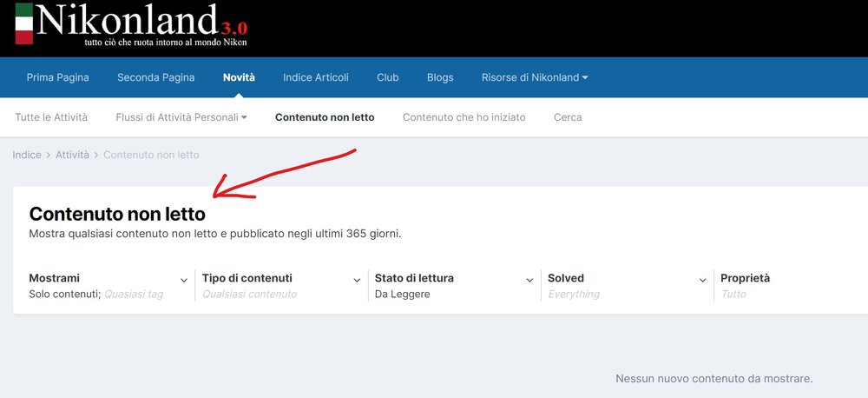Show Tutte le Attività stream
Screen dimensions: 868x398
tap(51, 117)
